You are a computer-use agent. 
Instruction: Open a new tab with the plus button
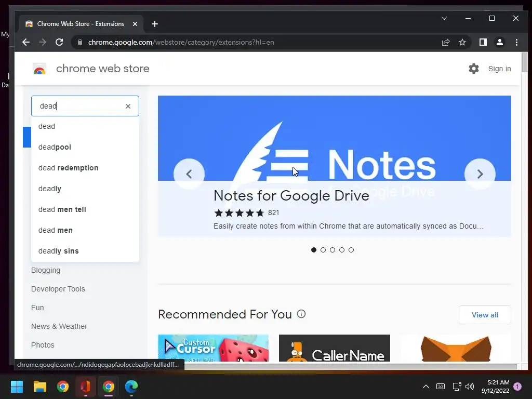click(155, 24)
